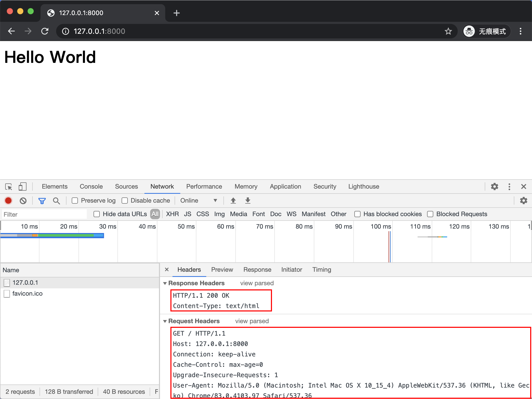Image resolution: width=532 pixels, height=399 pixels.
Task: Open DevTools settings gear
Action: [494, 187]
